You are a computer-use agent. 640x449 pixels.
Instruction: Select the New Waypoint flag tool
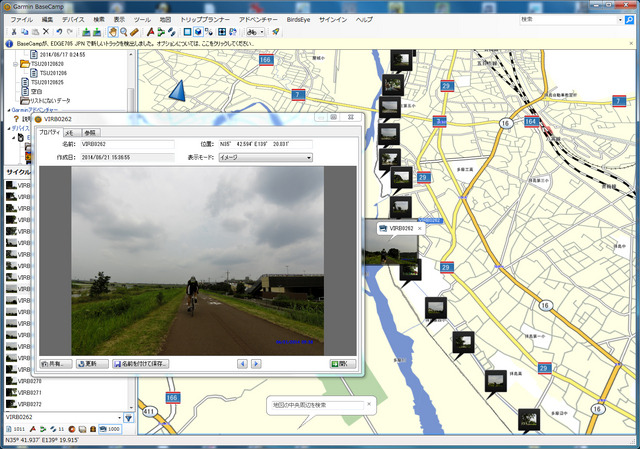point(150,32)
